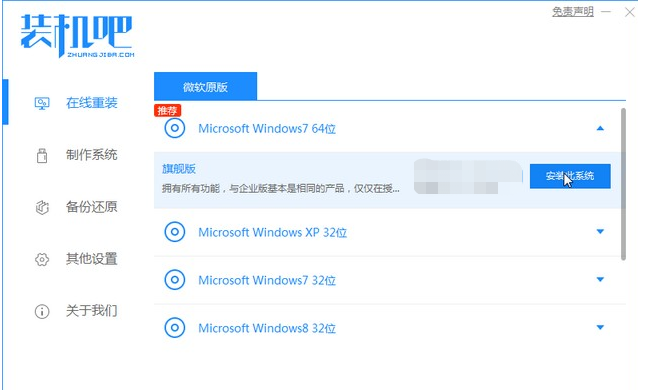Expand the Microsoft Windows XP 32位 entry
This screenshot has height=390, width=669.
pyautogui.click(x=600, y=232)
